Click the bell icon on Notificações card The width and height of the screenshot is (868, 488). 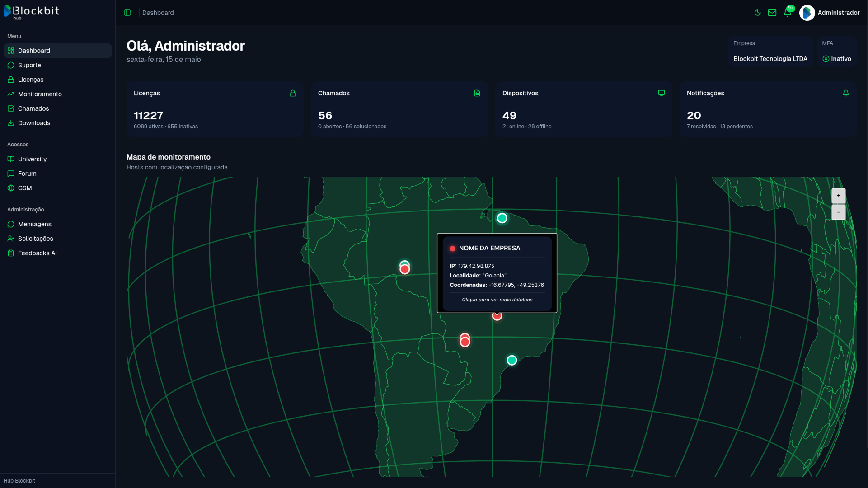click(x=846, y=93)
